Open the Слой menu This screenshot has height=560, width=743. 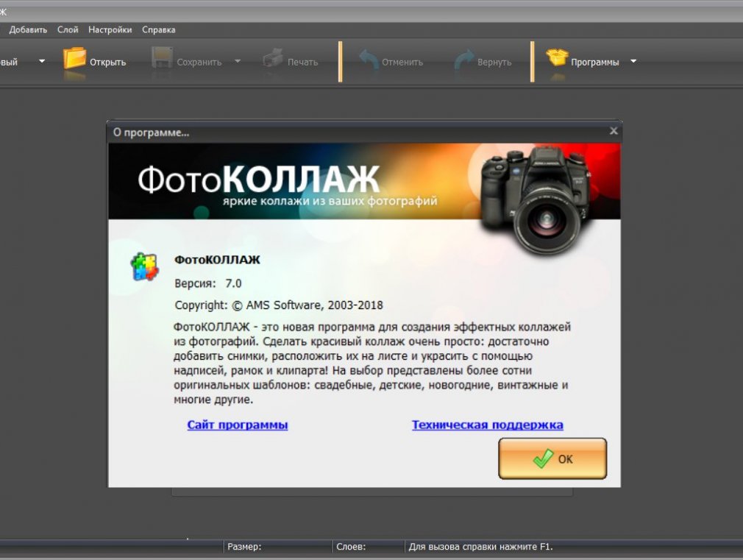pos(68,30)
